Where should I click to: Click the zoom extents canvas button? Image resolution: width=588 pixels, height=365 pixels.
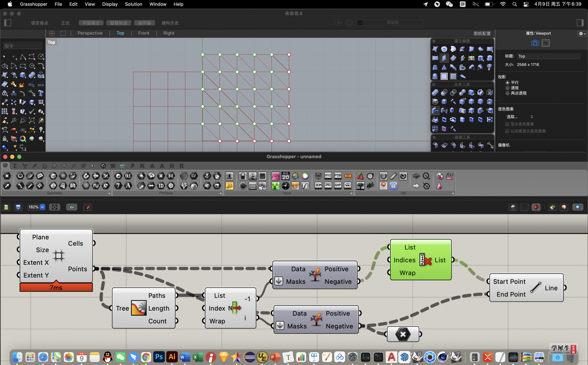[54, 207]
